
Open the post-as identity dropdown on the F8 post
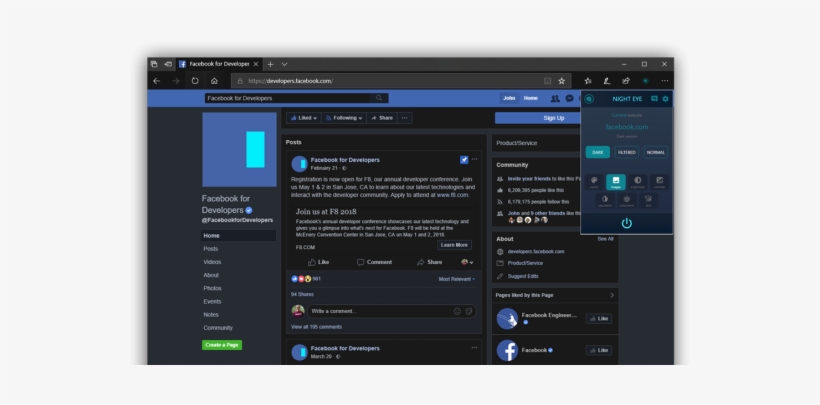(x=467, y=262)
